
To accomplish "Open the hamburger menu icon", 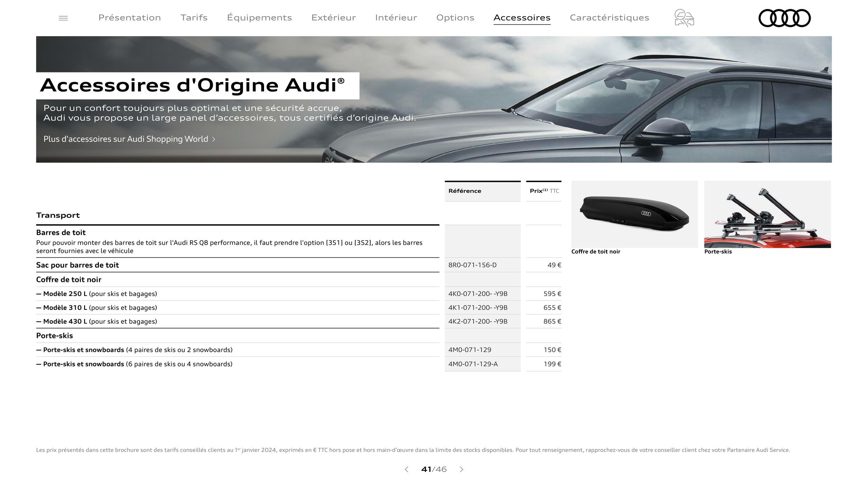I will pyautogui.click(x=63, y=18).
